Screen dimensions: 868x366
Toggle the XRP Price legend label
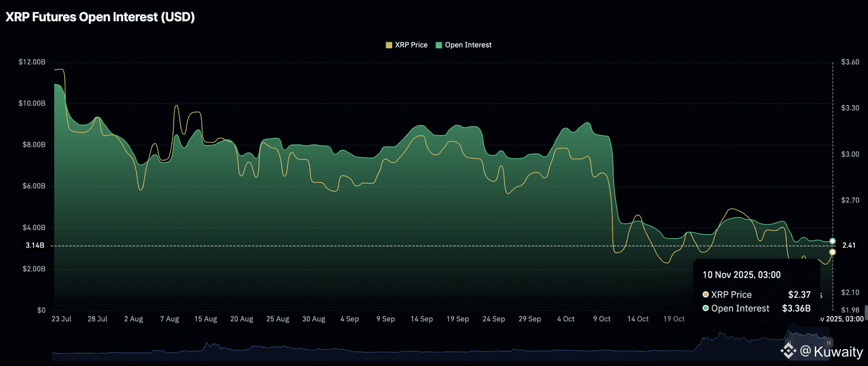pyautogui.click(x=411, y=45)
